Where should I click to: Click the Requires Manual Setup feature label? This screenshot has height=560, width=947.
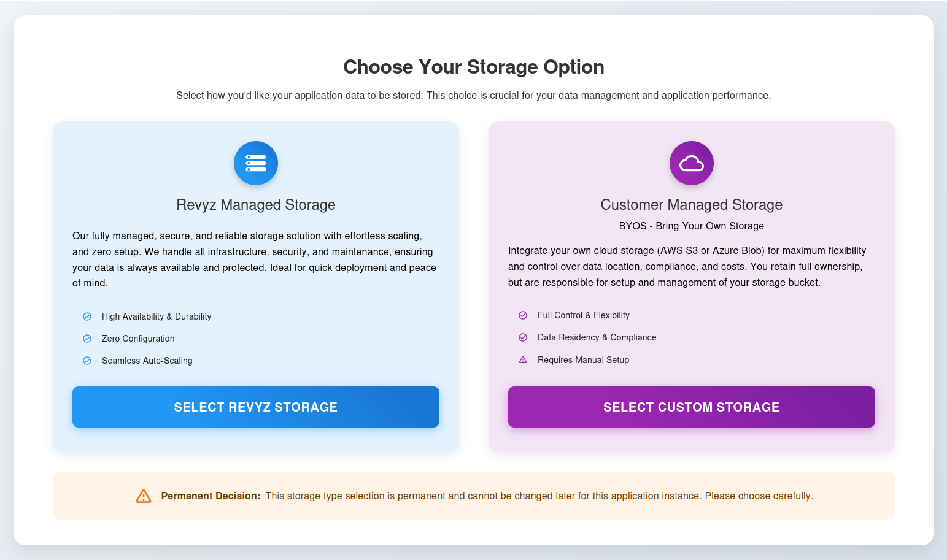pyautogui.click(x=583, y=360)
